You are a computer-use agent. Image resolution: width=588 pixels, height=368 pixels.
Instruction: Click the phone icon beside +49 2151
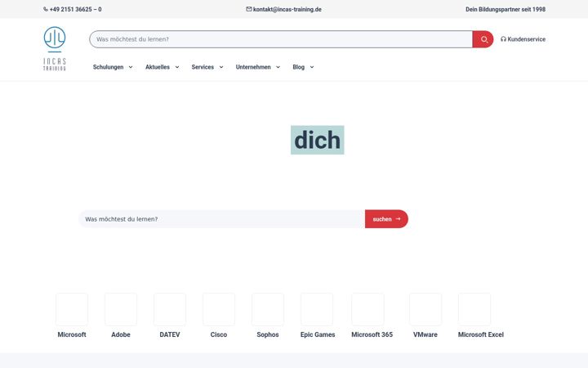tap(46, 9)
